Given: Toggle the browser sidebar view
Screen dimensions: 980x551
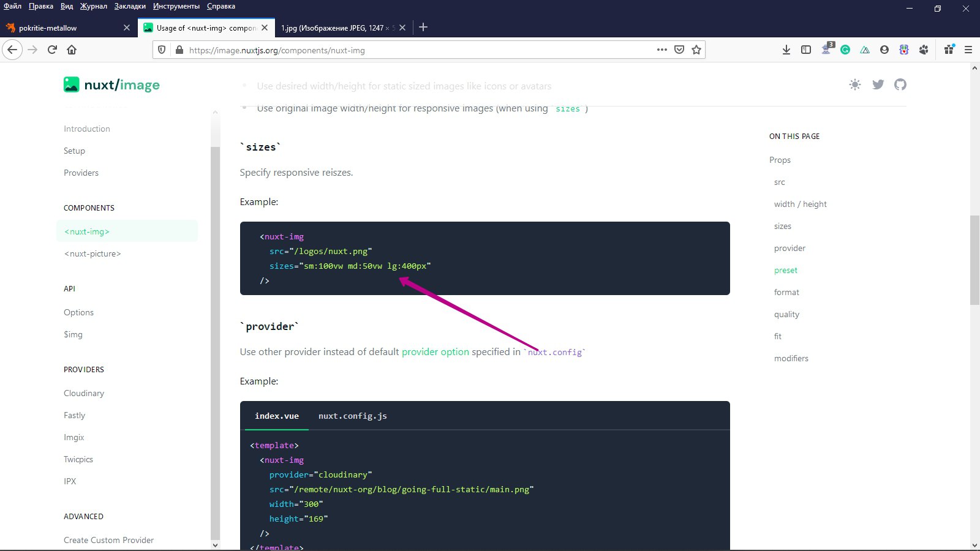Looking at the screenshot, I should click(806, 50).
